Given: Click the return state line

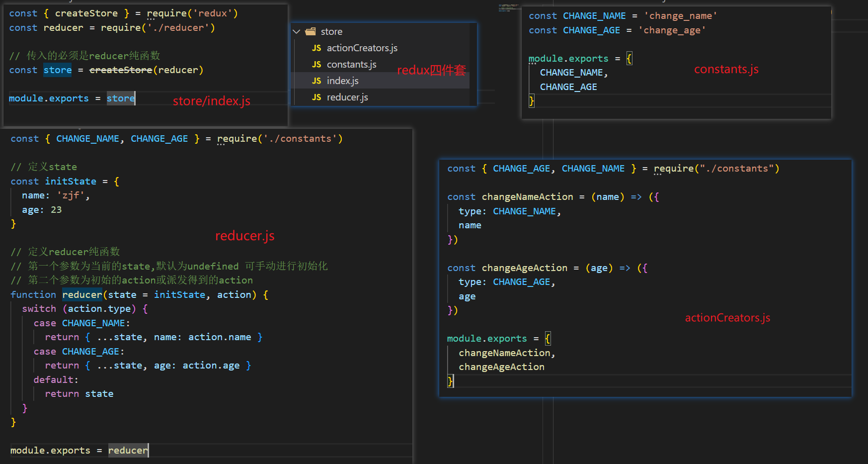Looking at the screenshot, I should point(79,394).
